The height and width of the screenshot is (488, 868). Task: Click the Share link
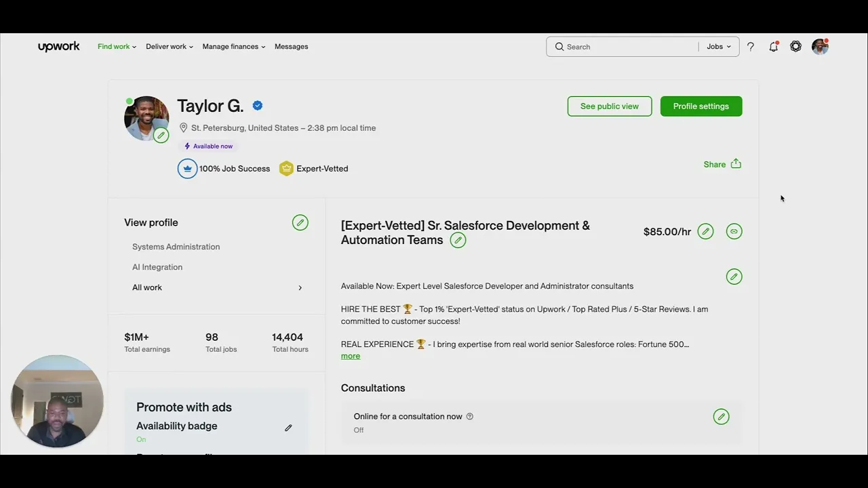point(715,164)
